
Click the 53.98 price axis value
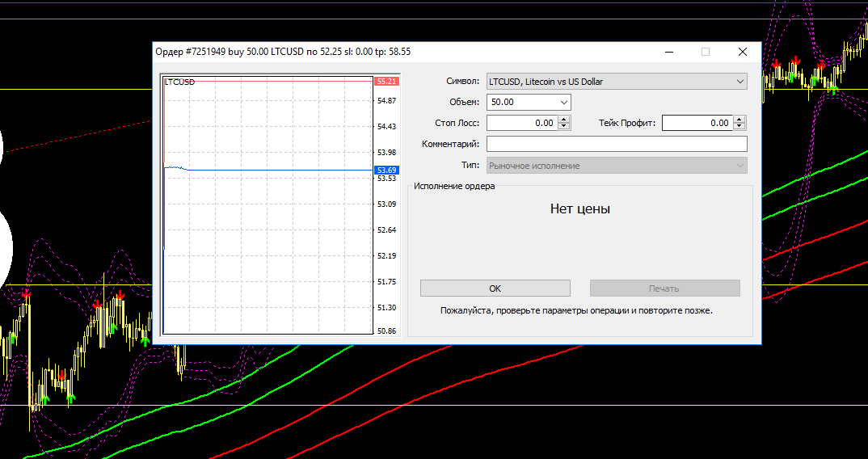(386, 152)
